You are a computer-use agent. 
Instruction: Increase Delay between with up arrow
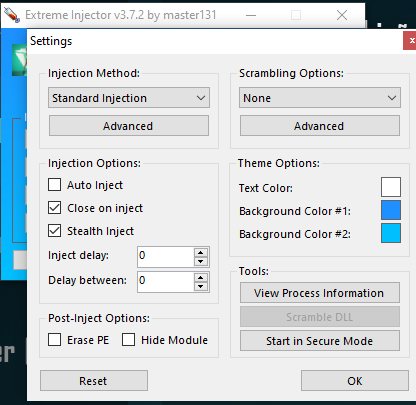pos(201,277)
